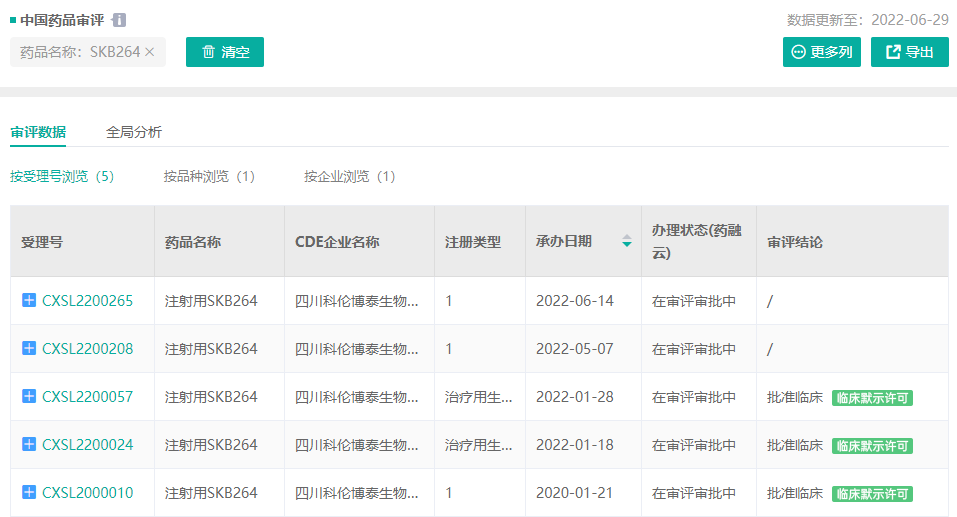The height and width of the screenshot is (517, 957).
Task: Expand row CXSL2000010 with plus icon
Action: pyautogui.click(x=29, y=492)
